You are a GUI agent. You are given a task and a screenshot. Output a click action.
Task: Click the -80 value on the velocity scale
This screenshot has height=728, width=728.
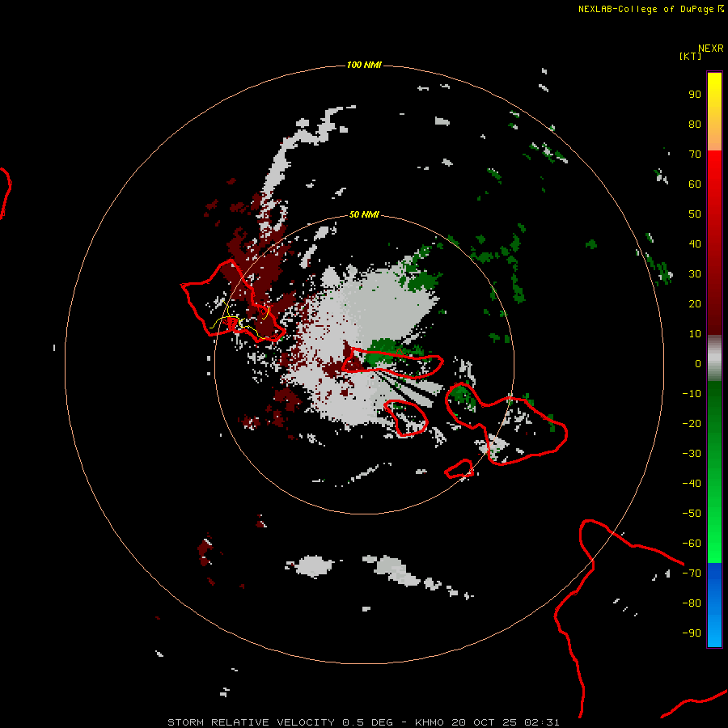pyautogui.click(x=692, y=603)
